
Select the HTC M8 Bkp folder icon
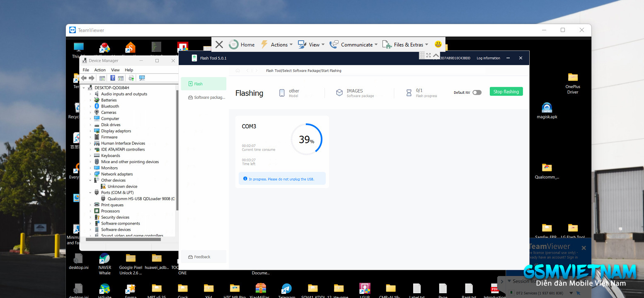coord(235,291)
